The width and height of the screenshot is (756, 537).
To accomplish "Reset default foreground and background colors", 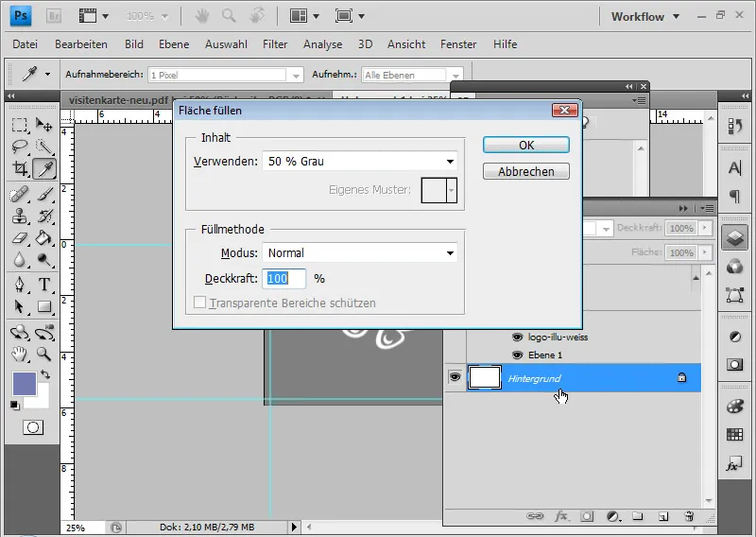I will click(x=15, y=406).
